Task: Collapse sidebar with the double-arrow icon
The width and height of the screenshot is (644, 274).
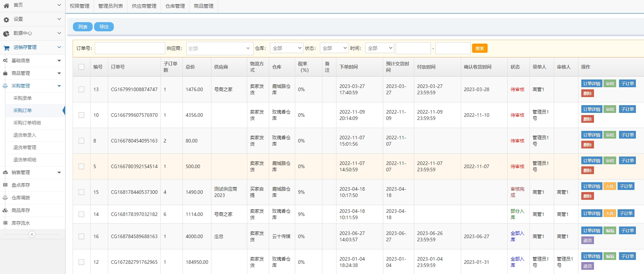Action: pyautogui.click(x=32, y=234)
